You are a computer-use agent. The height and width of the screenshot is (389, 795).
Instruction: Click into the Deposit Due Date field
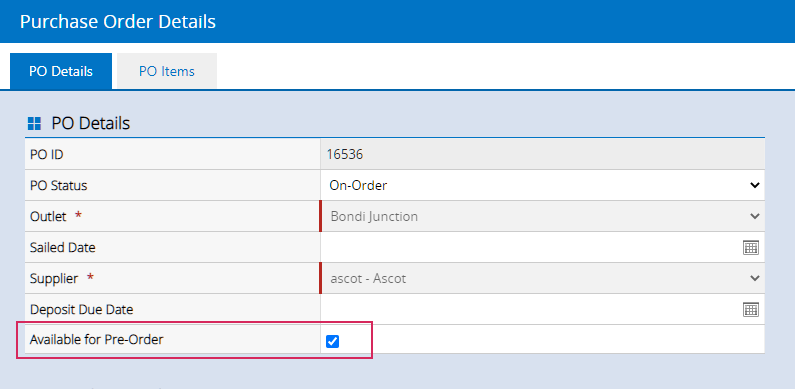(531, 309)
